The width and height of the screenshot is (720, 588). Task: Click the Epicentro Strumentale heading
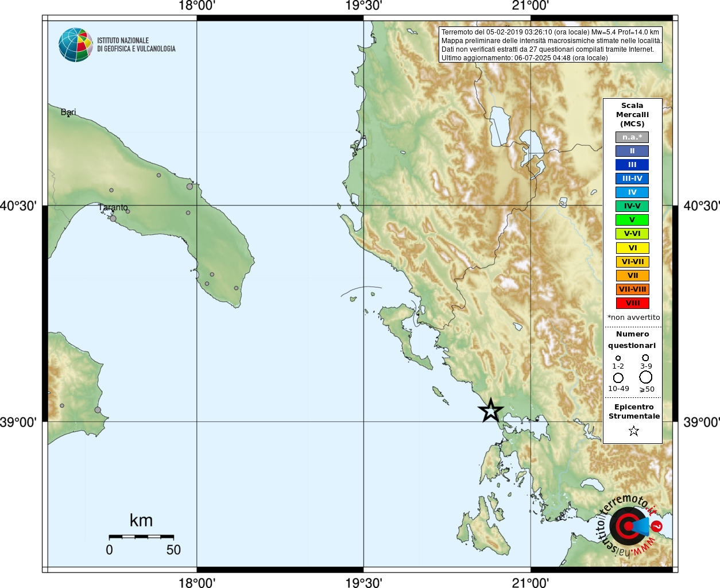[634, 411]
